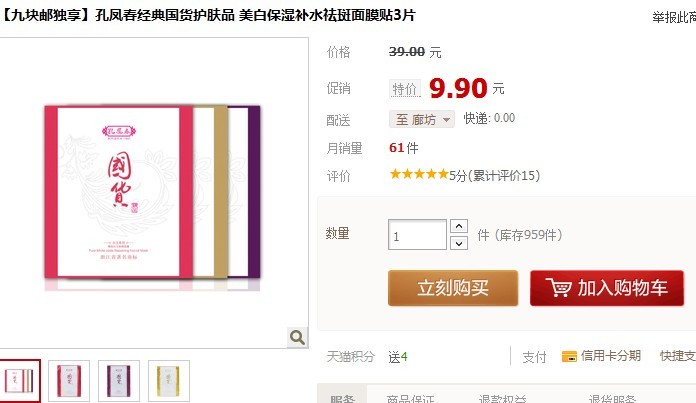Image resolution: width=696 pixels, height=403 pixels.
Task: Select the gold mask pack thumbnail
Action: (x=169, y=381)
